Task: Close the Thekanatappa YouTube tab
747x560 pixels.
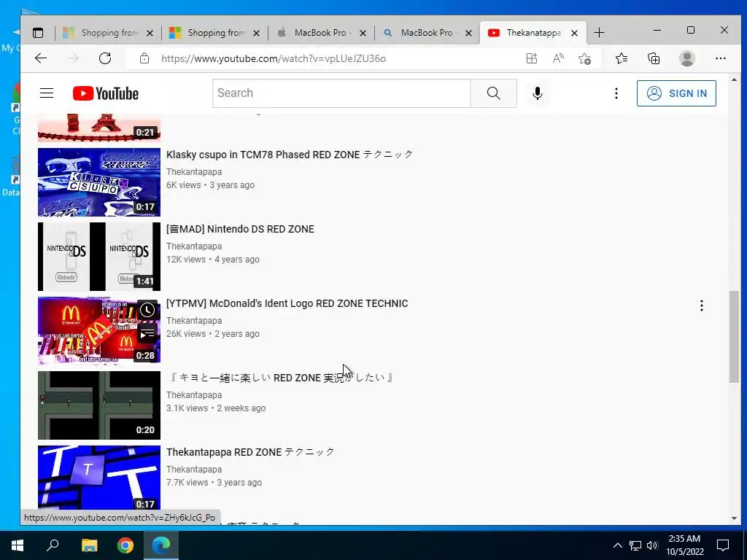Action: (575, 33)
